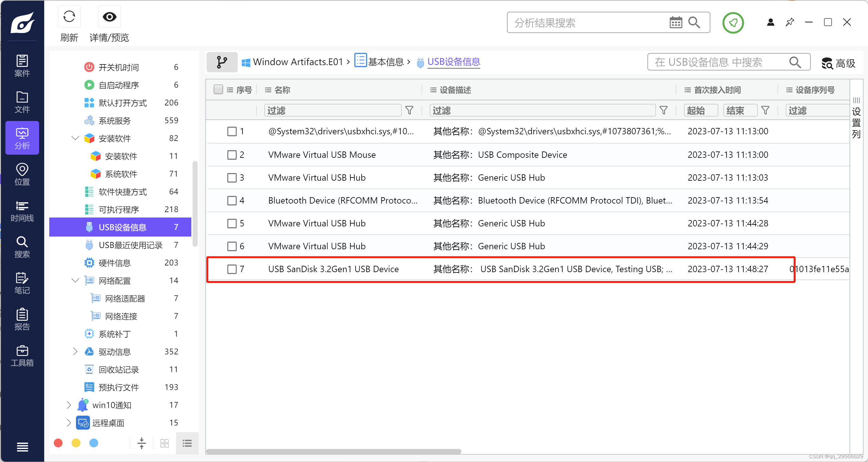Open the 笔记 sidebar section
Viewport: 868px width, 462px height.
[22, 283]
